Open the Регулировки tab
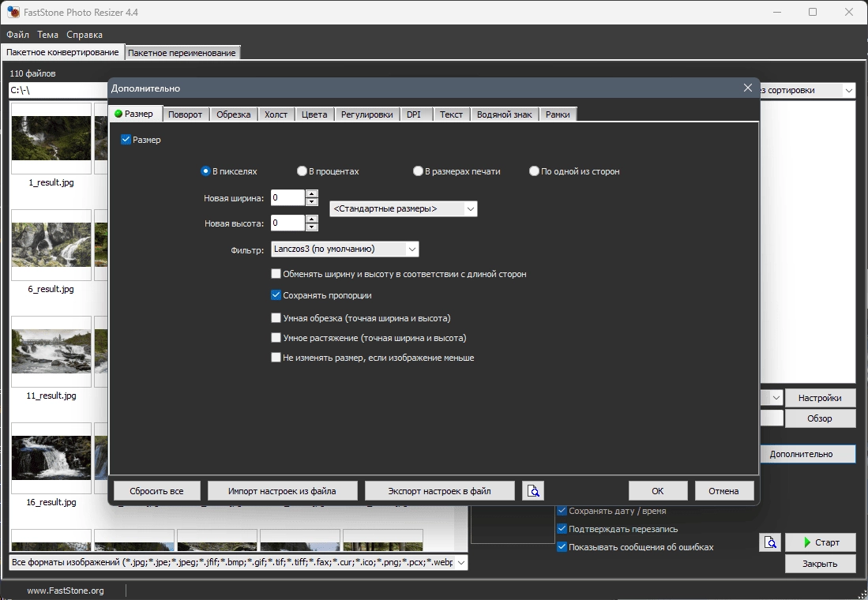Screen dimensions: 868x600 pyautogui.click(x=367, y=114)
